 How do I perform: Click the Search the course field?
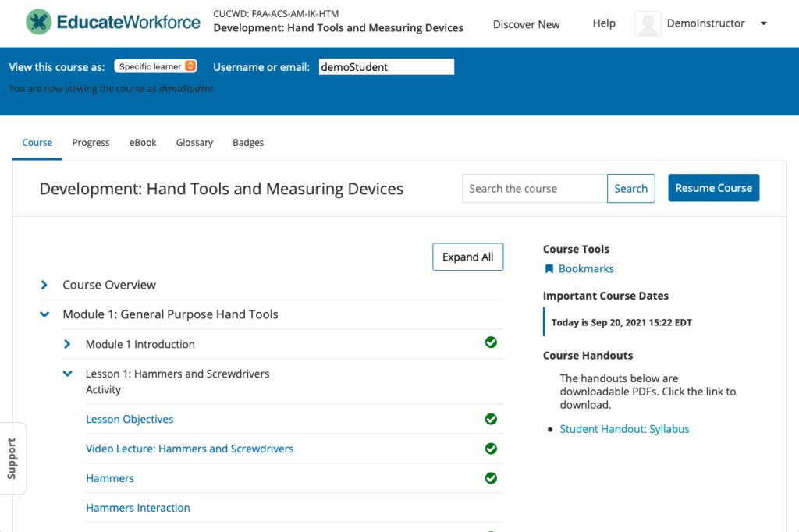click(x=534, y=189)
